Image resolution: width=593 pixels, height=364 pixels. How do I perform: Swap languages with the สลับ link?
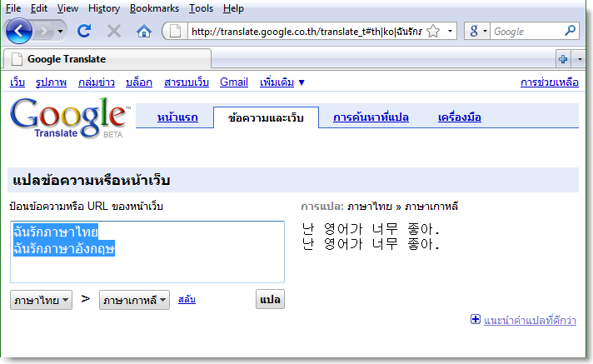[x=187, y=299]
